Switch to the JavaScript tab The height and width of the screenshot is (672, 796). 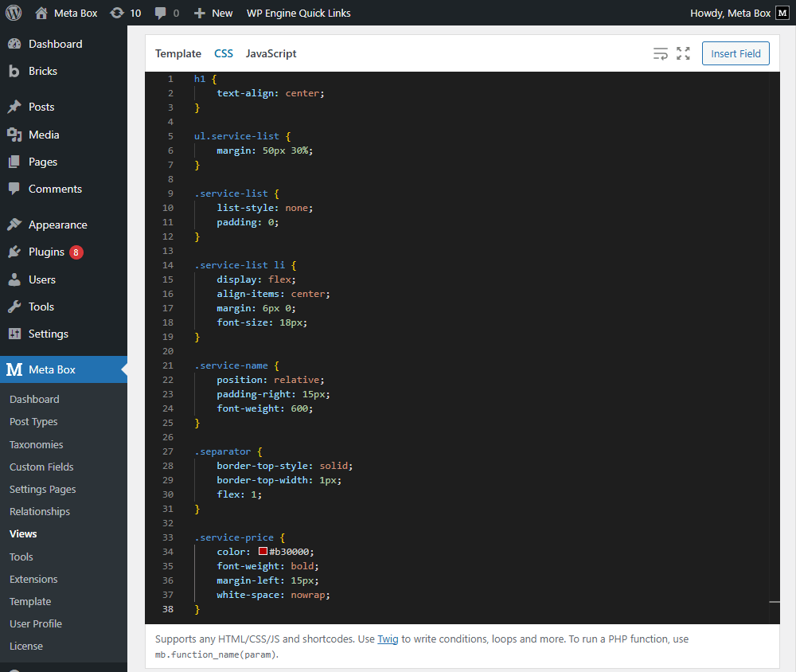click(270, 53)
